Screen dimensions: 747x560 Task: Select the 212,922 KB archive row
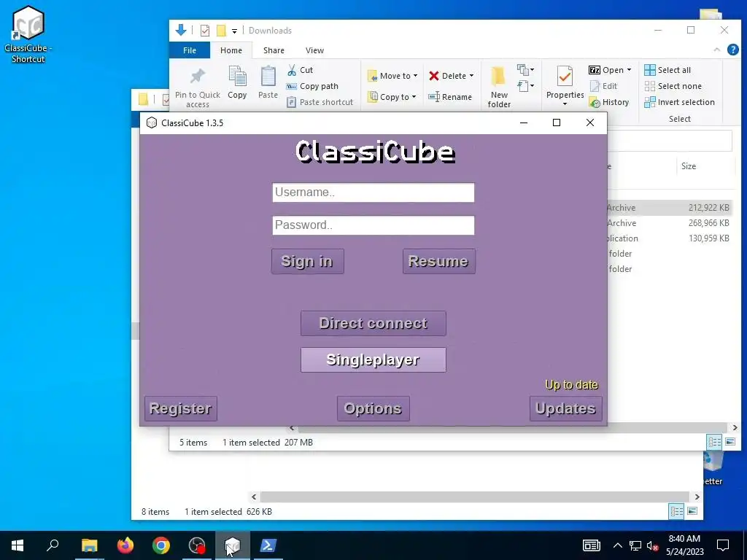670,208
